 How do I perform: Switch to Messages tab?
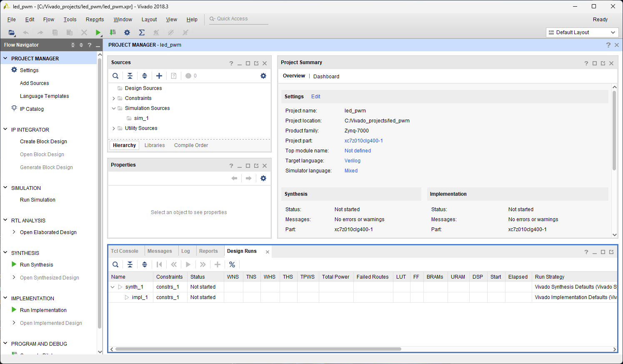[x=160, y=251]
